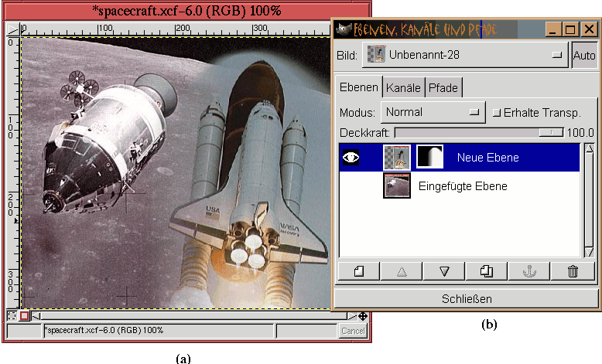Click the new layer button
Image resolution: width=602 pixels, height=364 pixels.
click(359, 271)
